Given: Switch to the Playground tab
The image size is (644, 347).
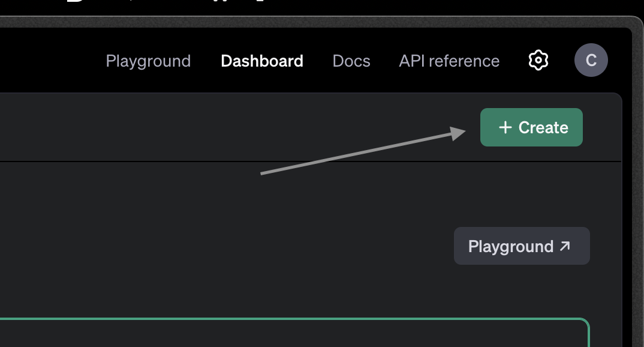Looking at the screenshot, I should pyautogui.click(x=148, y=61).
